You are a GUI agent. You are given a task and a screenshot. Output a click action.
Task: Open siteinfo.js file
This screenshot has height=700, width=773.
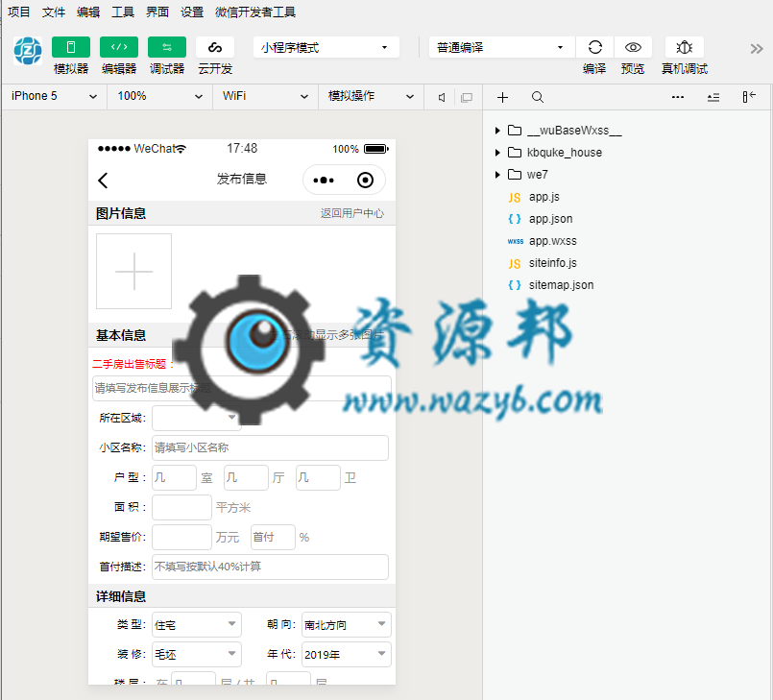553,263
